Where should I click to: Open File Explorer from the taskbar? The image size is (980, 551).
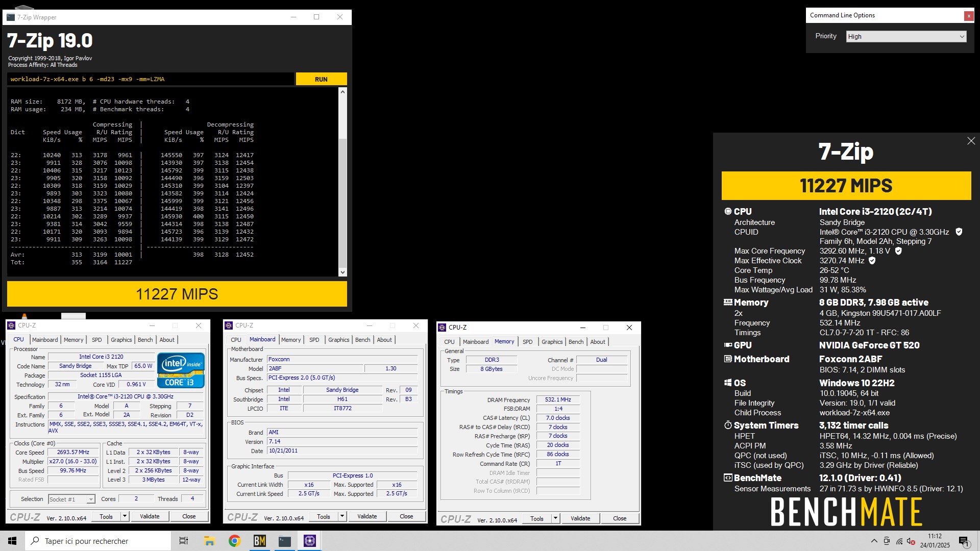[x=209, y=541]
